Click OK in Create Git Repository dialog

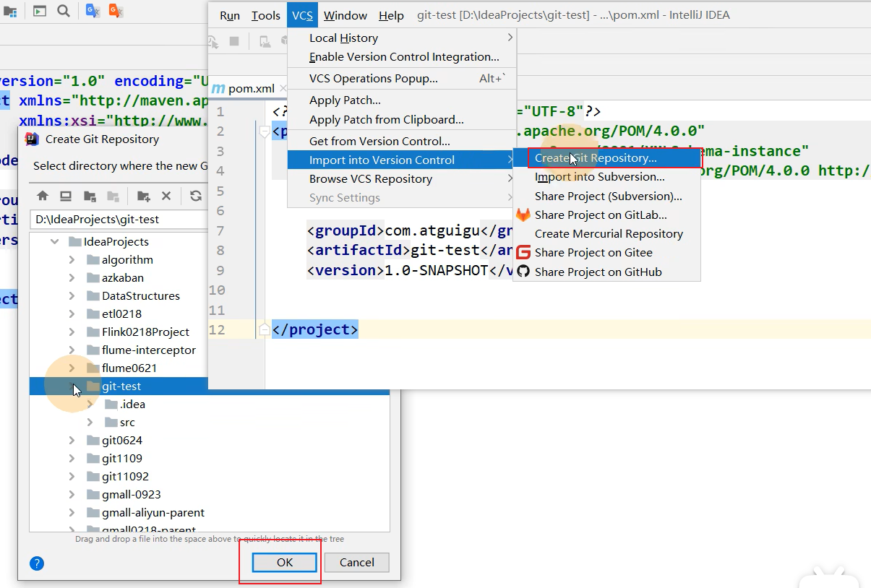[285, 563]
